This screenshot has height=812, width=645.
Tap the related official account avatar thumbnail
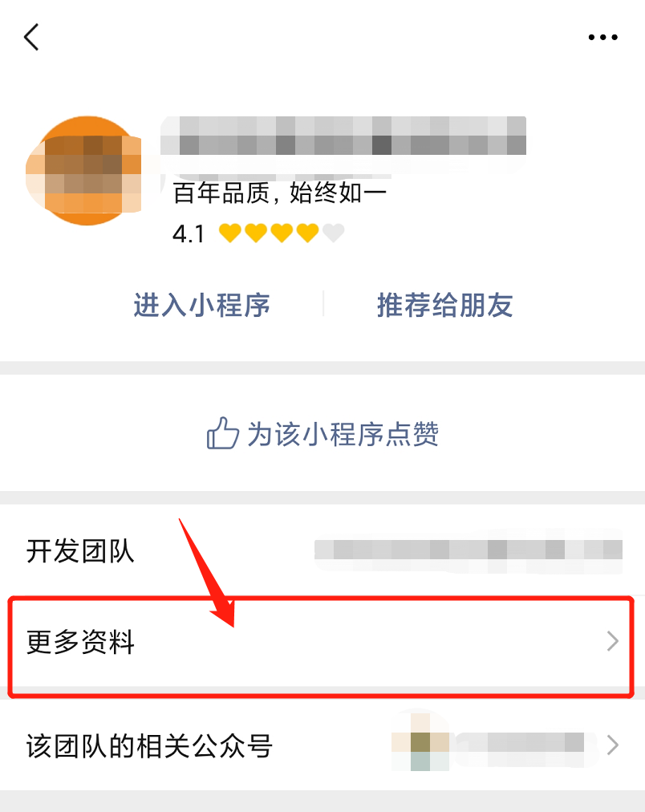pyautogui.click(x=420, y=741)
